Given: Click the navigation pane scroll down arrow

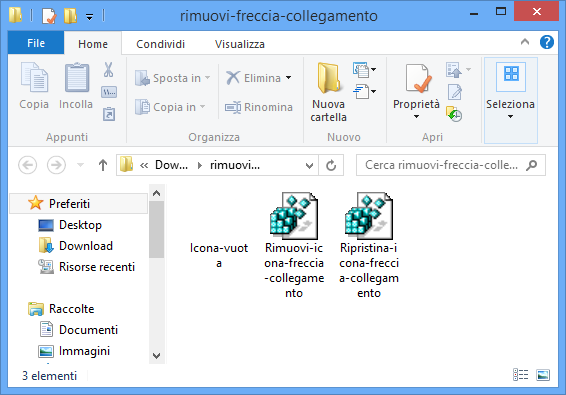Looking at the screenshot, I should click(x=156, y=356).
